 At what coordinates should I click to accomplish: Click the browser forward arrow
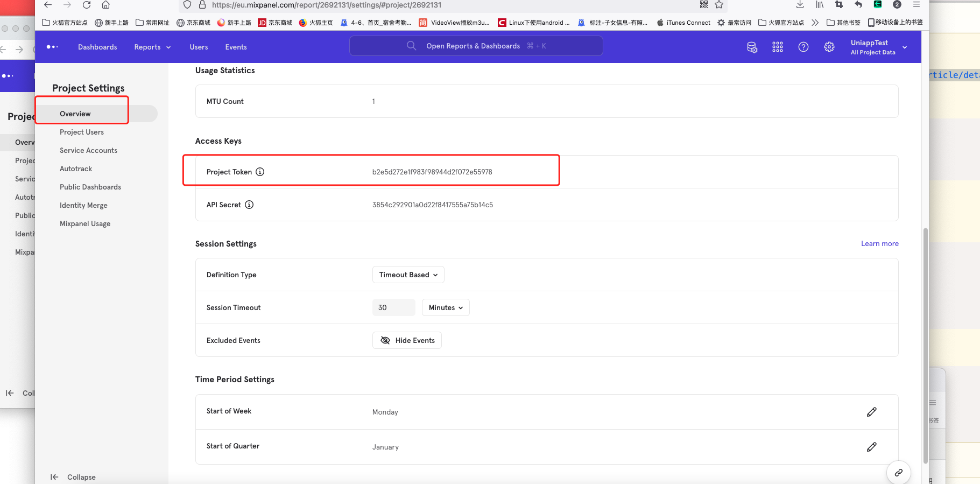[67, 5]
